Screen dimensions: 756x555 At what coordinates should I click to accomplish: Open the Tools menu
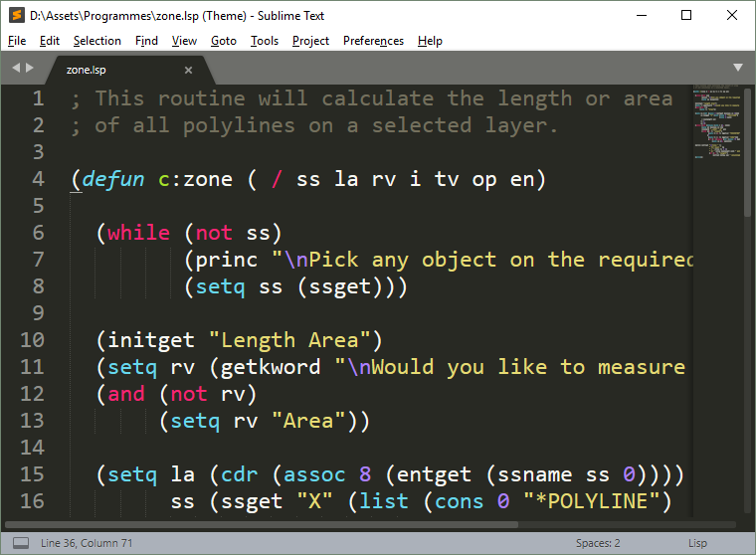265,41
